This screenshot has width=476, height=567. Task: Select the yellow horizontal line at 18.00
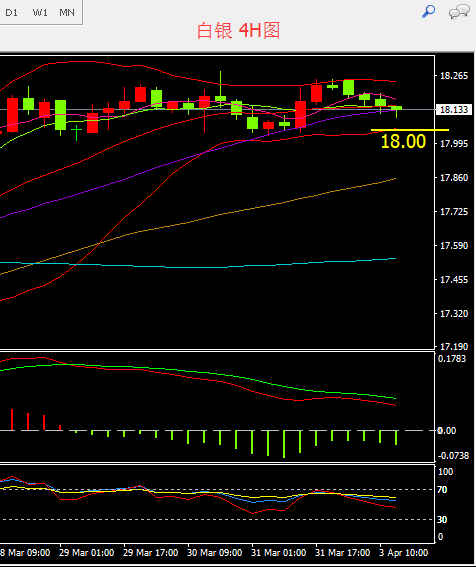(410, 129)
